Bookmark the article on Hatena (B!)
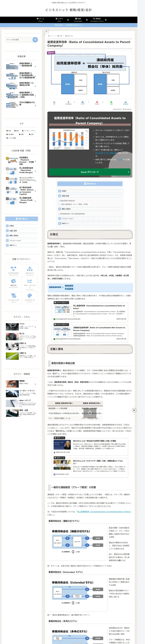145x644 pixels. pos(83,103)
